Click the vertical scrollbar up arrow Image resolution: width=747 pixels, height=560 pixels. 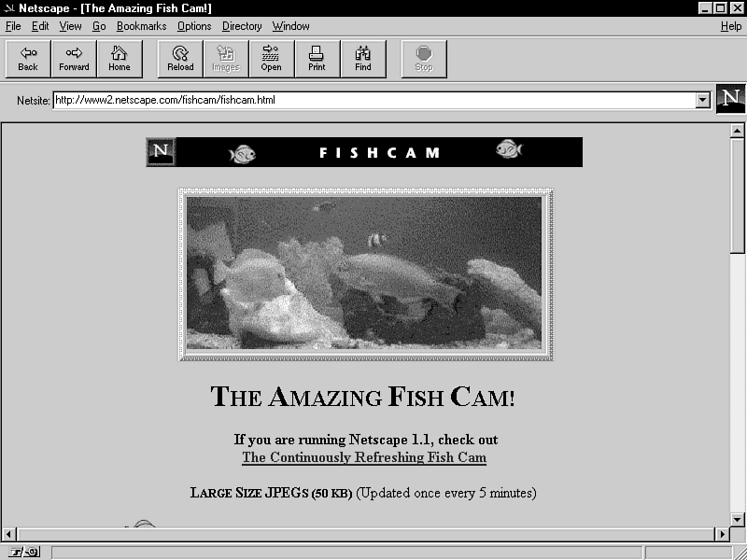pyautogui.click(x=737, y=131)
